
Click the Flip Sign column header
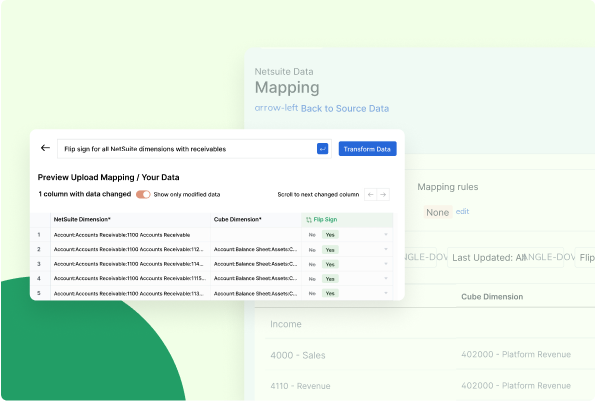coord(347,220)
